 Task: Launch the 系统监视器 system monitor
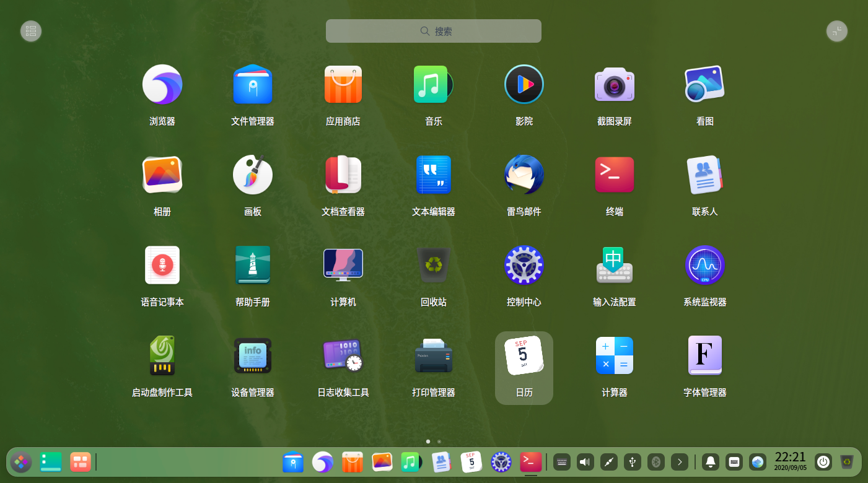[x=705, y=266]
